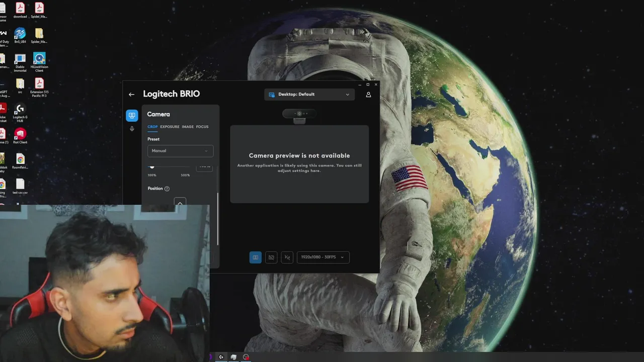Toggle the crossed-out mirror flip button

(287, 257)
